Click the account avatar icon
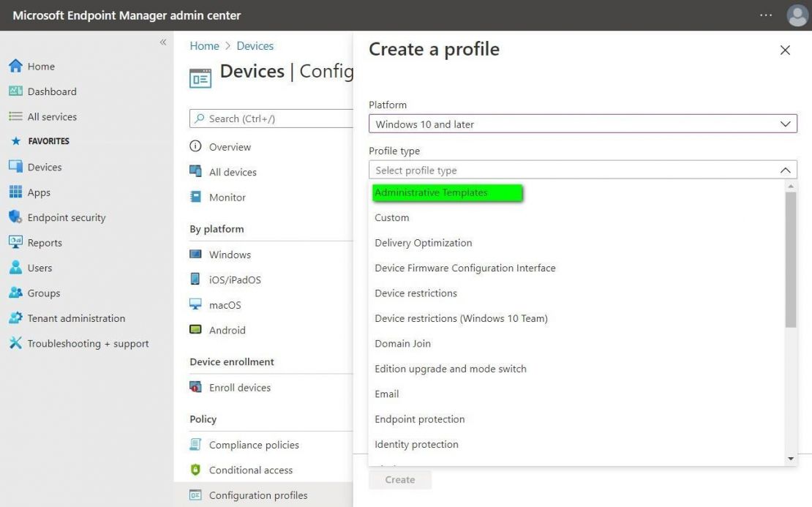 [797, 15]
